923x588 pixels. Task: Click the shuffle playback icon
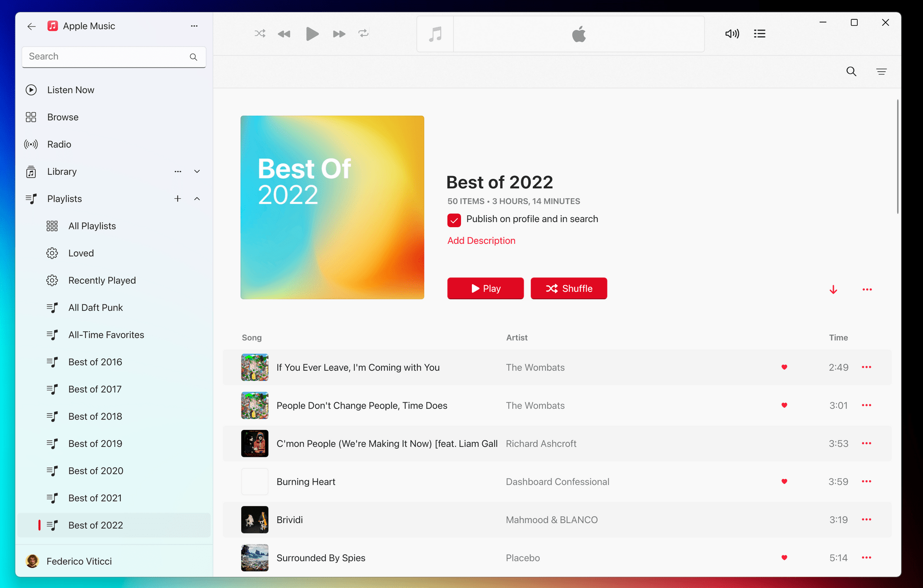click(260, 34)
